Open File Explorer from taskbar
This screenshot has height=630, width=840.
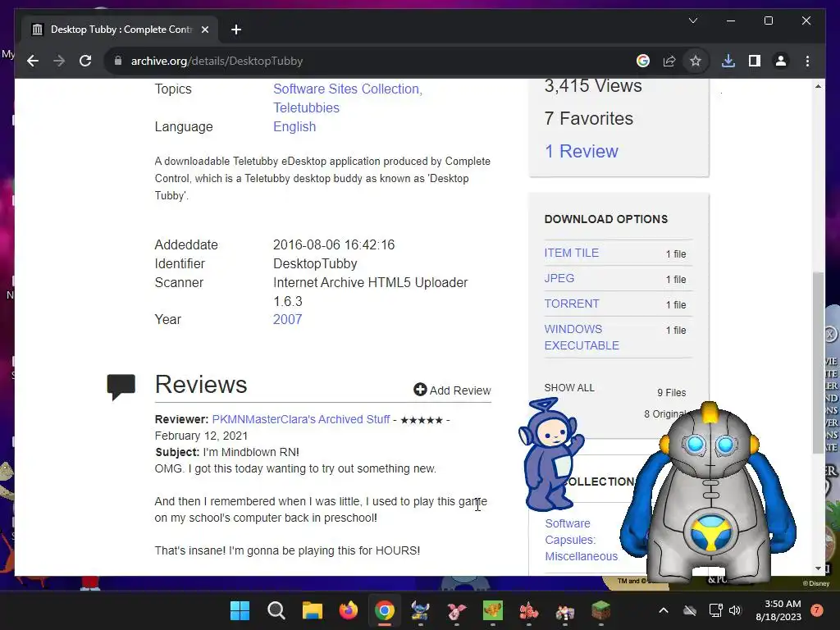[x=312, y=610]
